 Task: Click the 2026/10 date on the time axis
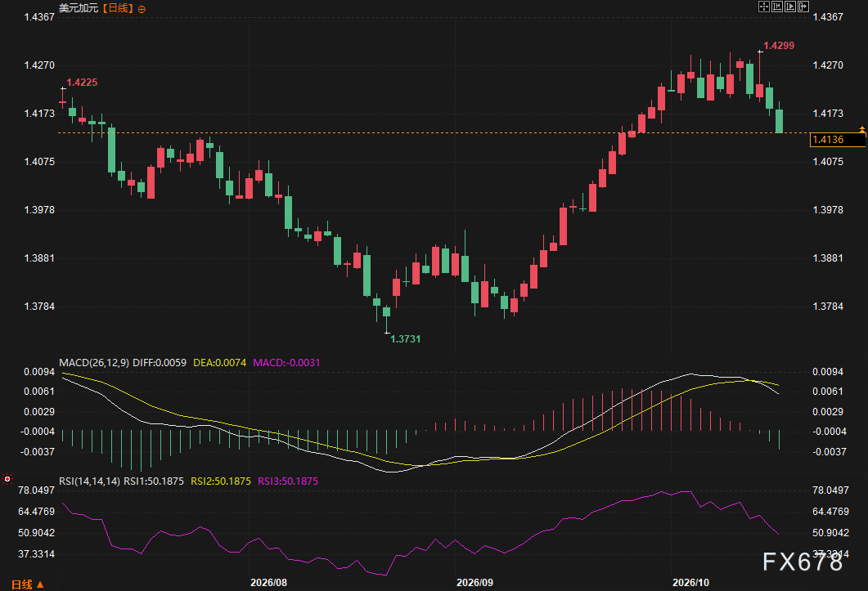pos(690,582)
